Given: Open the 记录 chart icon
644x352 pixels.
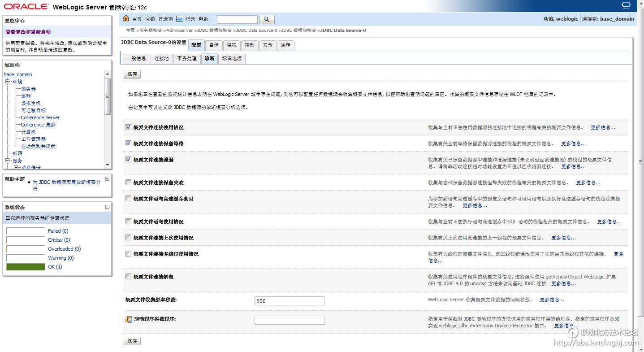Looking at the screenshot, I should tap(180, 19).
